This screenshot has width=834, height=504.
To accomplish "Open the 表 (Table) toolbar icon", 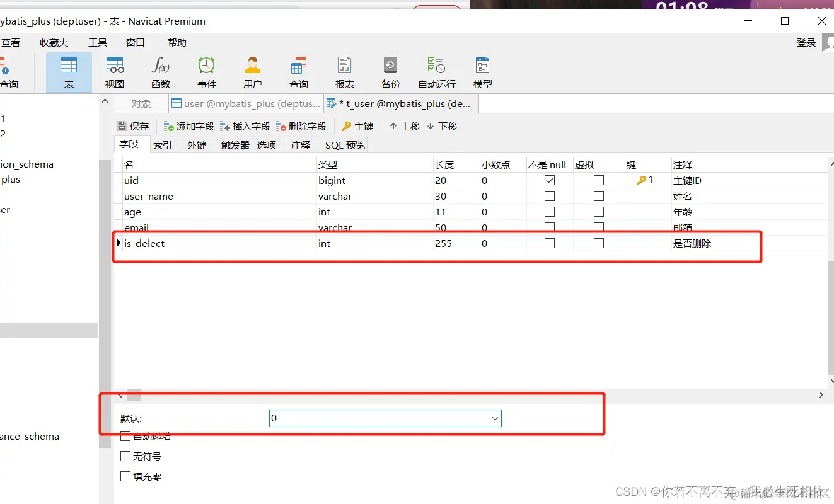I will (x=69, y=72).
